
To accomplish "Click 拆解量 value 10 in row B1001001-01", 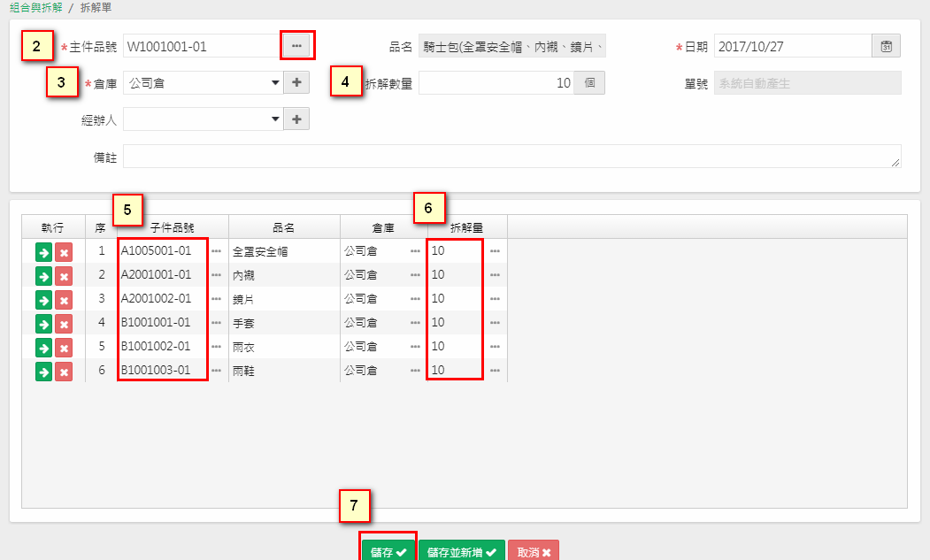I will [x=438, y=322].
